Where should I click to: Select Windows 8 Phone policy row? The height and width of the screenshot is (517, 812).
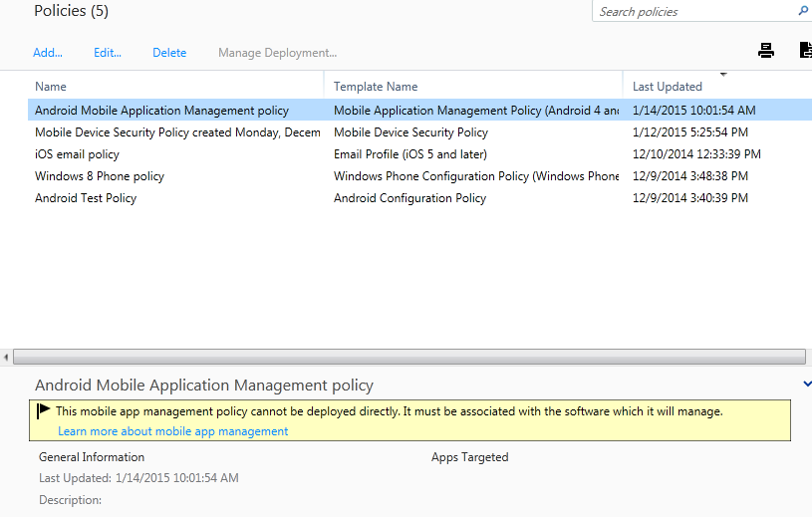point(419,176)
